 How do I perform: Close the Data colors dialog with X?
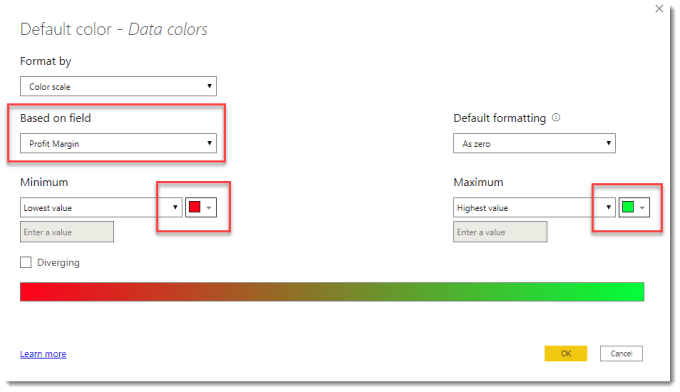pyautogui.click(x=659, y=9)
